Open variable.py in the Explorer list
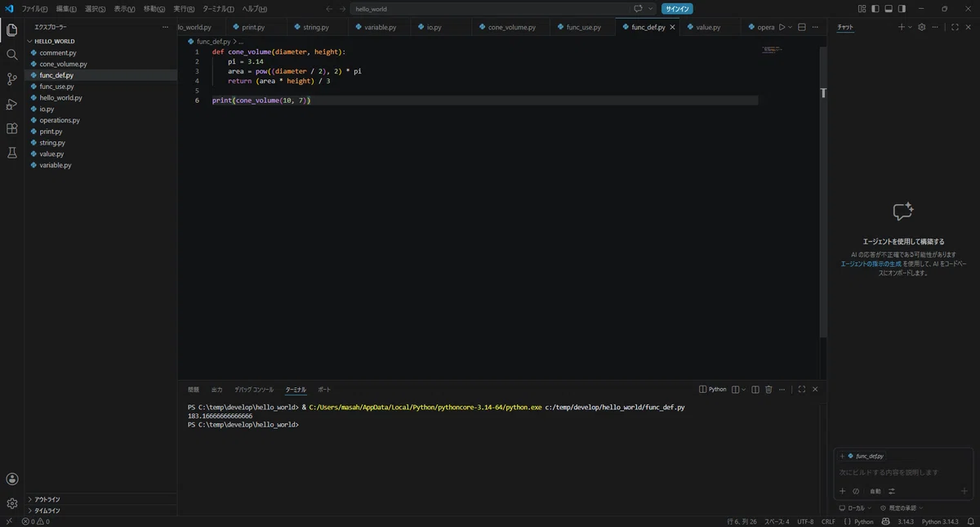This screenshot has width=980, height=527. click(100, 165)
